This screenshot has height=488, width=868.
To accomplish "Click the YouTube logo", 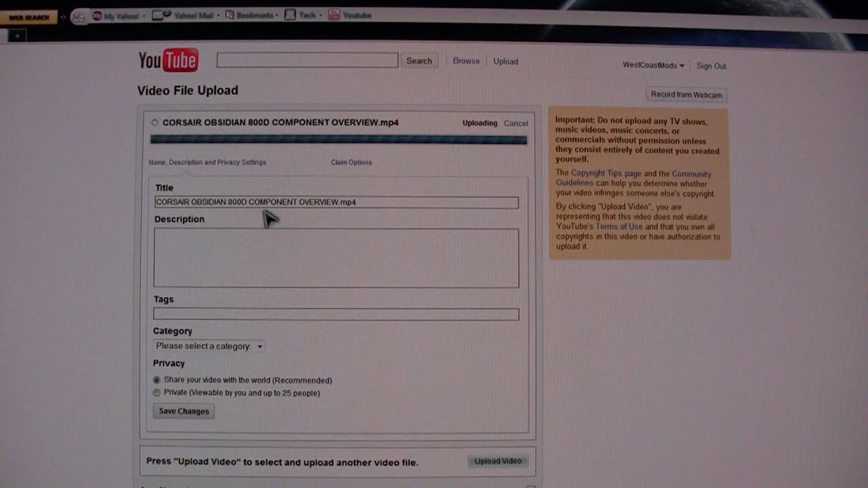I will (168, 60).
